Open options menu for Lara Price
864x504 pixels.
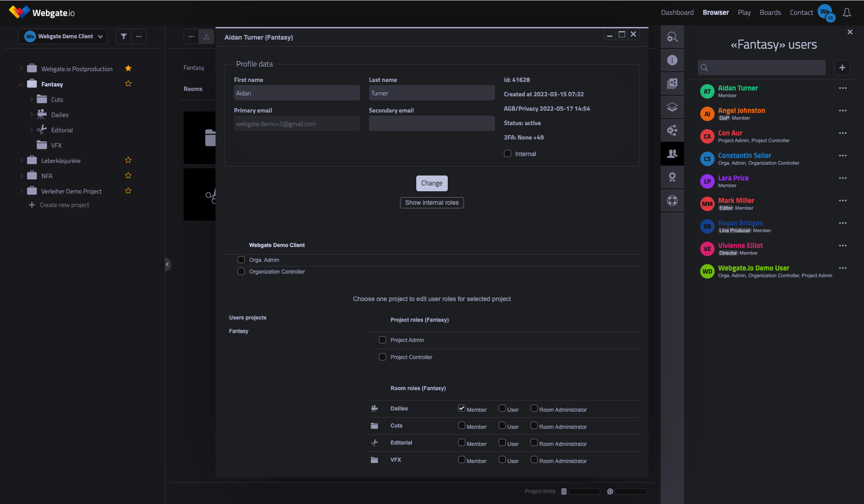(x=842, y=178)
